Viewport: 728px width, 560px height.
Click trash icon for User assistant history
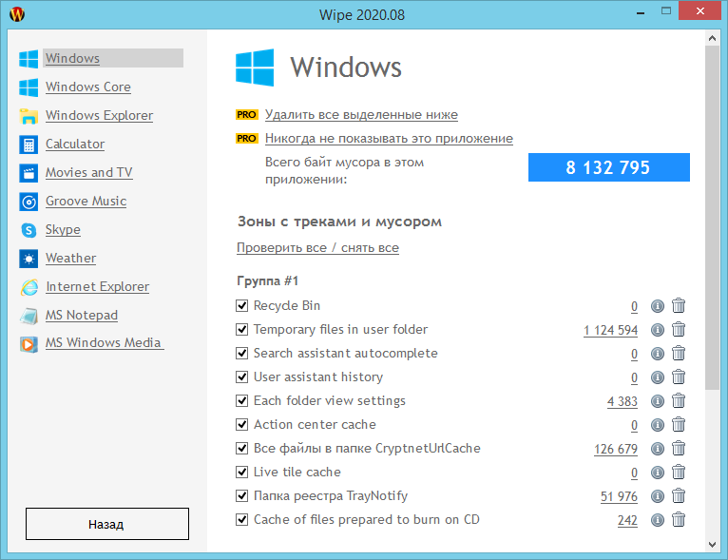pos(679,377)
